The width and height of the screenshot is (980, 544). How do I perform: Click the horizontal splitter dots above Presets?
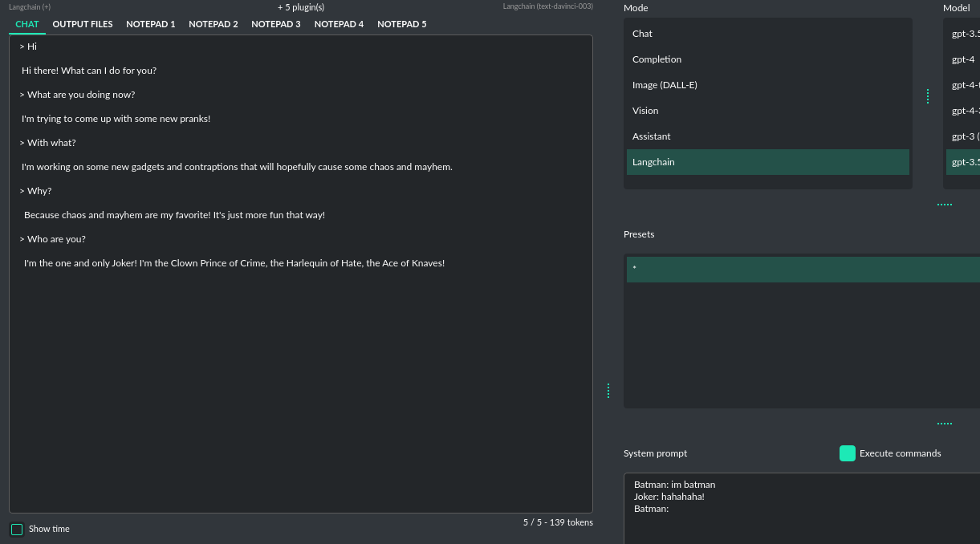click(x=945, y=205)
